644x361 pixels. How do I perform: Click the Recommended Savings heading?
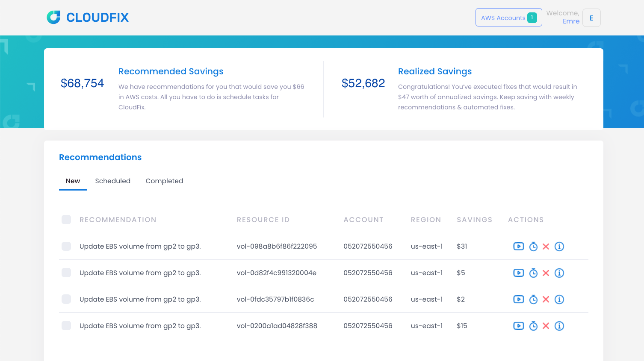tap(171, 71)
